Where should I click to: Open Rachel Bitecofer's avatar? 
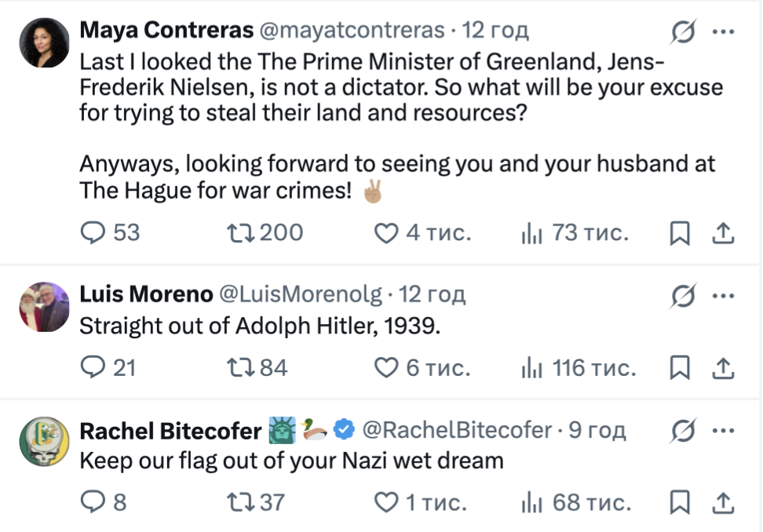[44, 441]
